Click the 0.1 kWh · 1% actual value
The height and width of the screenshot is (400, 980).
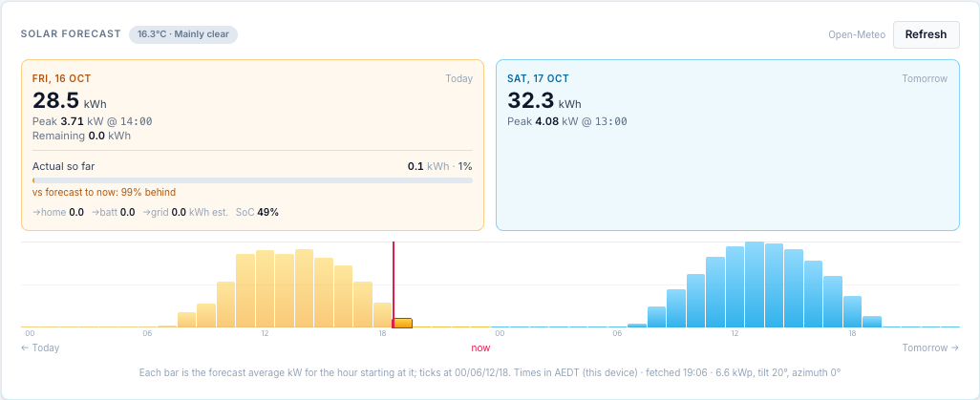tap(440, 166)
